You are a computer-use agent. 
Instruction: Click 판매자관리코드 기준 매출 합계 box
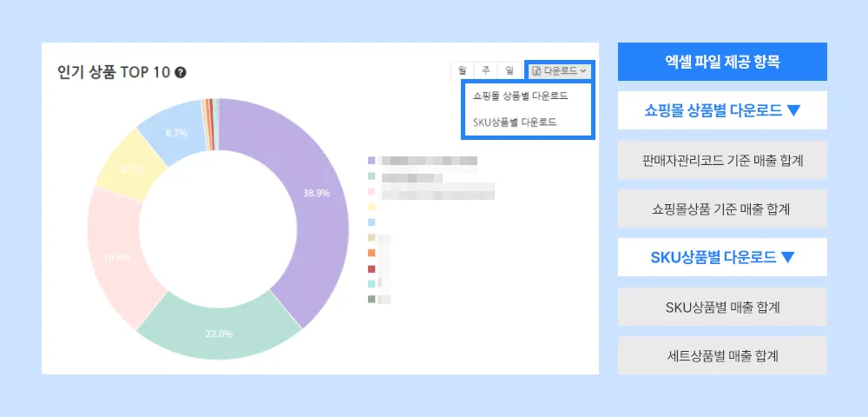pos(722,160)
